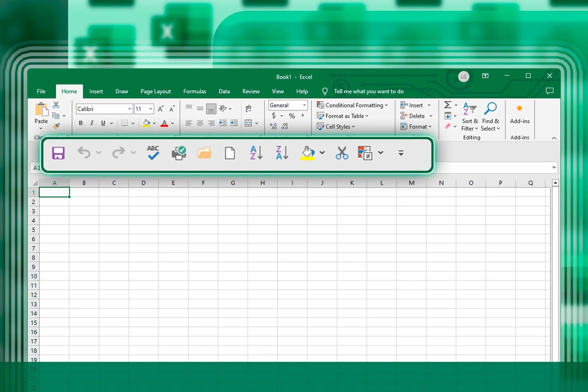Select the red font color swatch

click(165, 123)
